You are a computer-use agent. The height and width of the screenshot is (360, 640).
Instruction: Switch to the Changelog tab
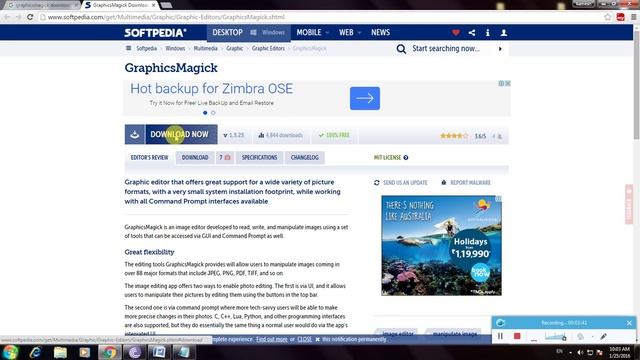(305, 158)
